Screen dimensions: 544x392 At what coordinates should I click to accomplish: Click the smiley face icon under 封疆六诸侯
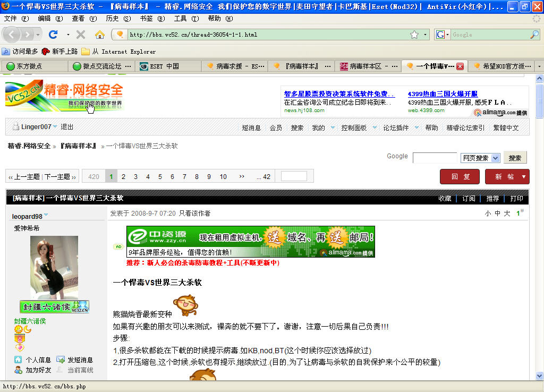click(18, 329)
